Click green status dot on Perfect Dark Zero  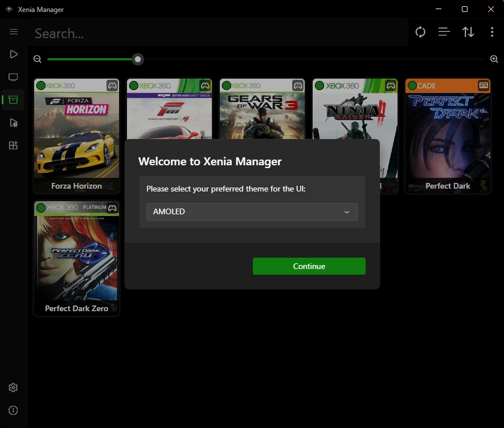coord(41,207)
